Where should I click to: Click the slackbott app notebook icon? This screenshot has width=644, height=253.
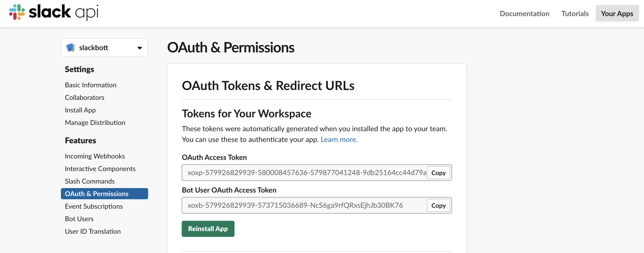pyautogui.click(x=70, y=47)
